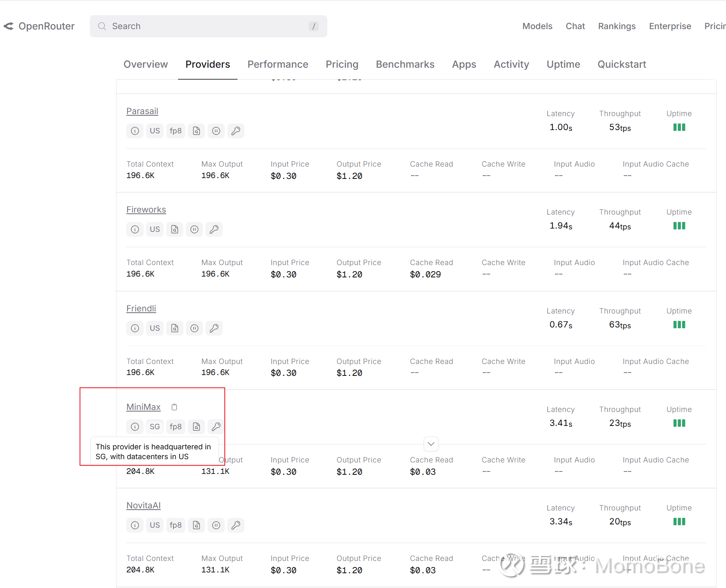Click the pause-circle icon under Friendli
Viewport: 726px width, 588px height.
pos(194,328)
